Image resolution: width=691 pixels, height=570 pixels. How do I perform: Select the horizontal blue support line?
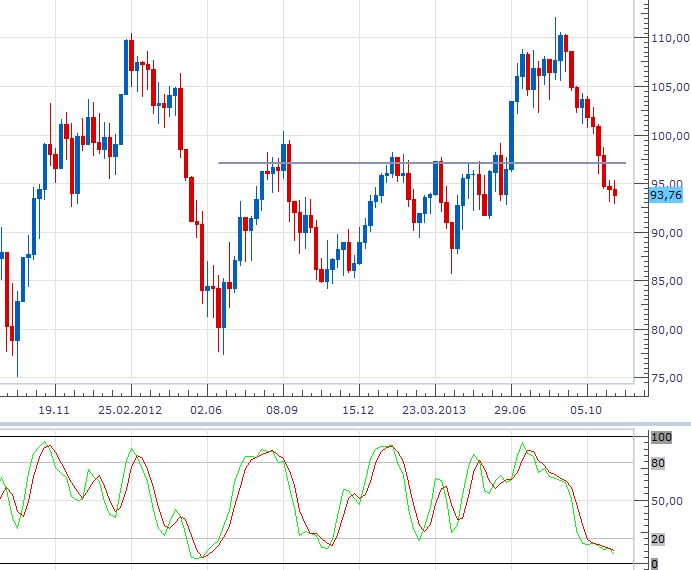pos(422,163)
